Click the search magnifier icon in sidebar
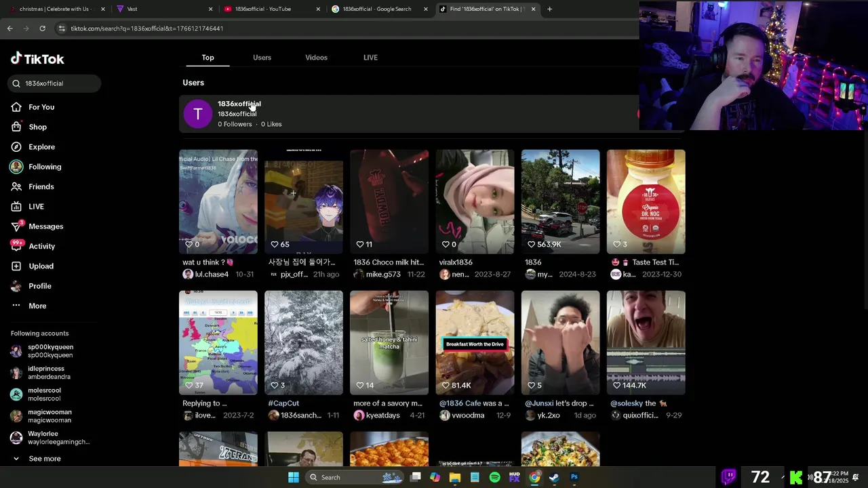Viewport: 868px width, 488px height. [x=16, y=83]
